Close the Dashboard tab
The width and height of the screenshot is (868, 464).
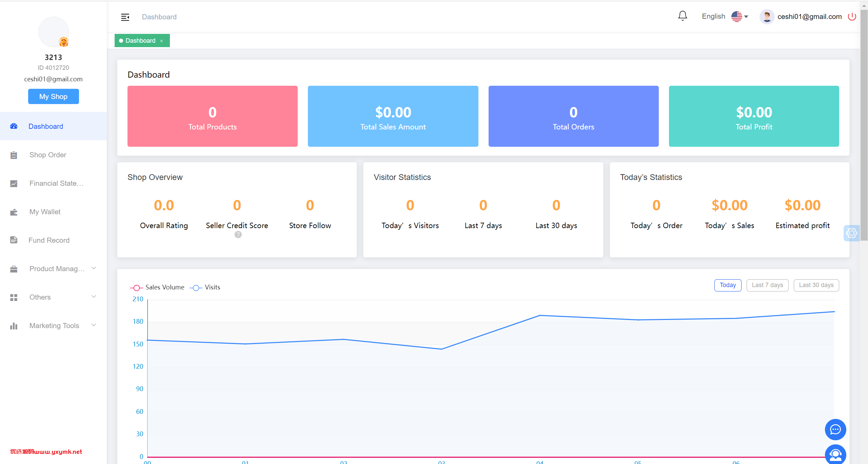click(161, 41)
